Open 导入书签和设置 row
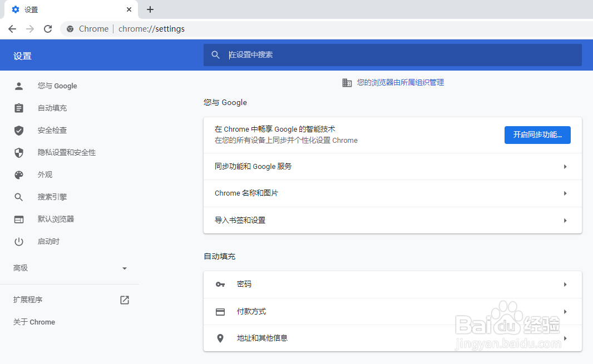593x364 pixels. (x=393, y=221)
